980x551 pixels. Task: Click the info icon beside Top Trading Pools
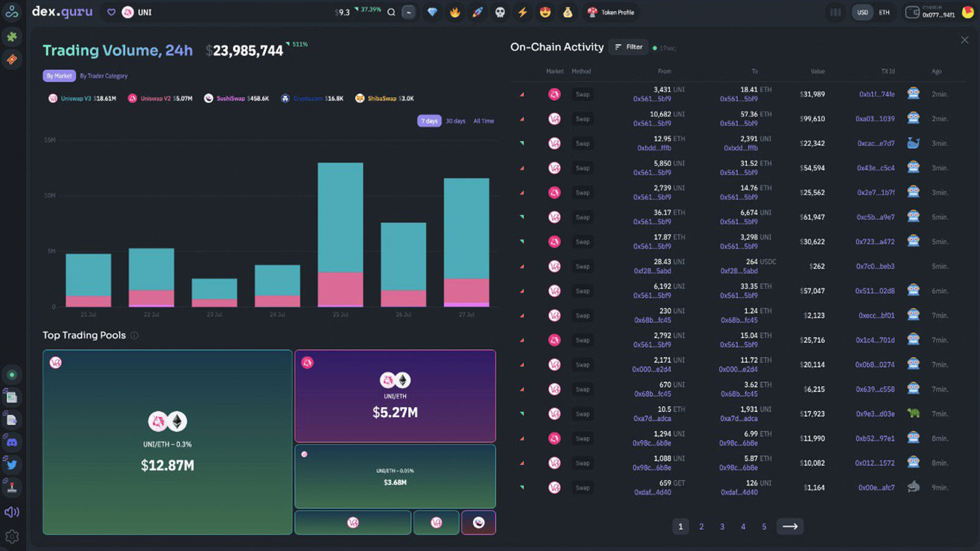(134, 335)
